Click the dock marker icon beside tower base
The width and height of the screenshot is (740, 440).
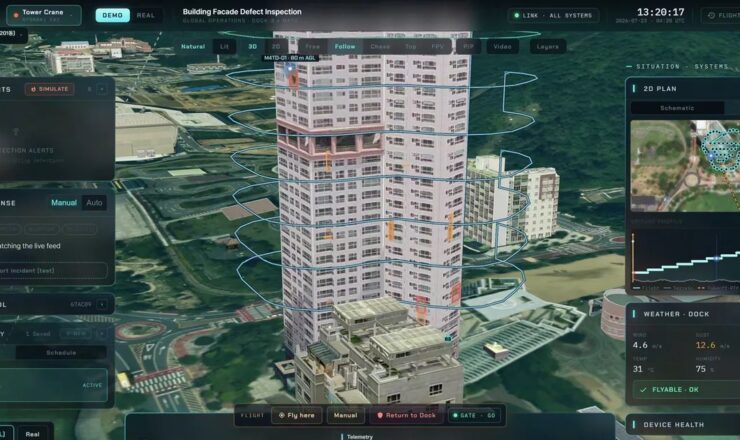pos(448,338)
